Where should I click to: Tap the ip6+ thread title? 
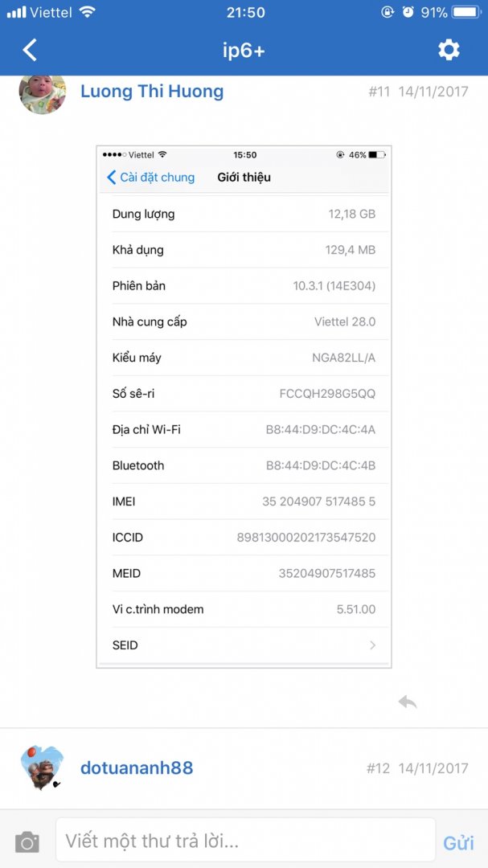coord(244,51)
